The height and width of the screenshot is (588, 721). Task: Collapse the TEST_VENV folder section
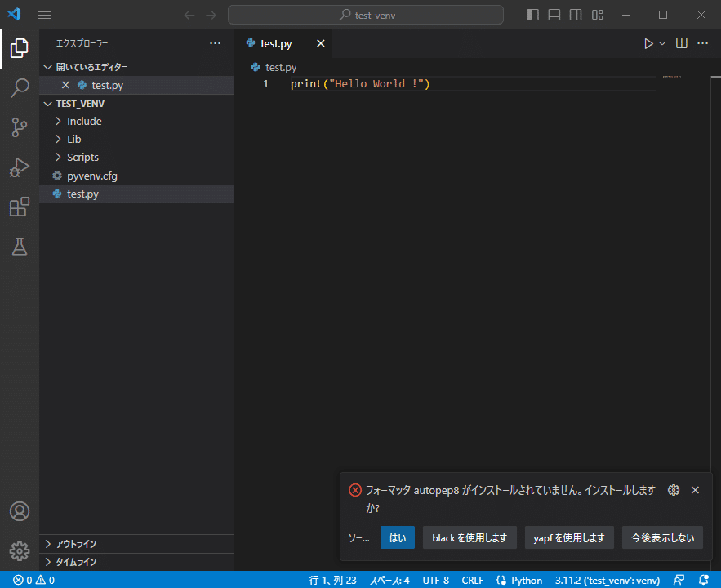[x=137, y=104]
